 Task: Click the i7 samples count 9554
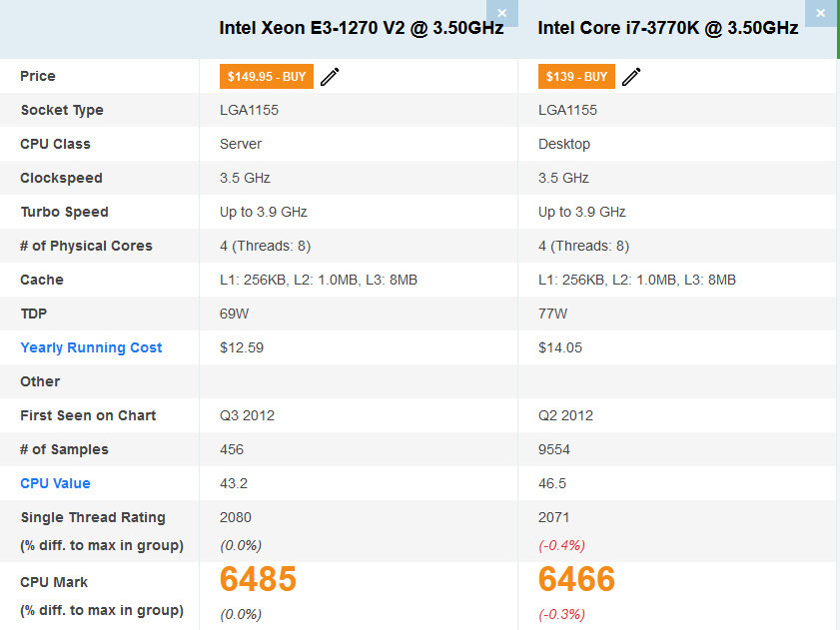click(554, 449)
